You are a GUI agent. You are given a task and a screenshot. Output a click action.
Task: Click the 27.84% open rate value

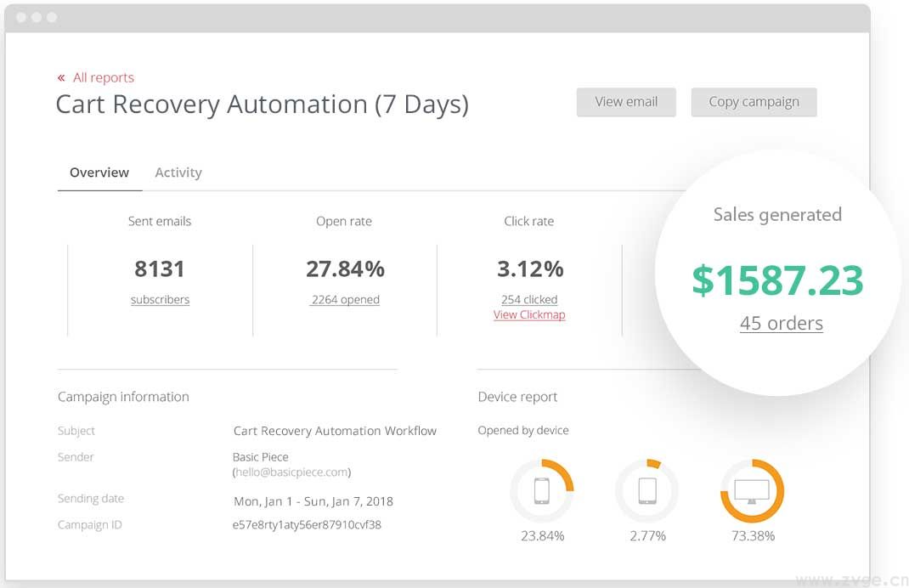click(x=345, y=269)
